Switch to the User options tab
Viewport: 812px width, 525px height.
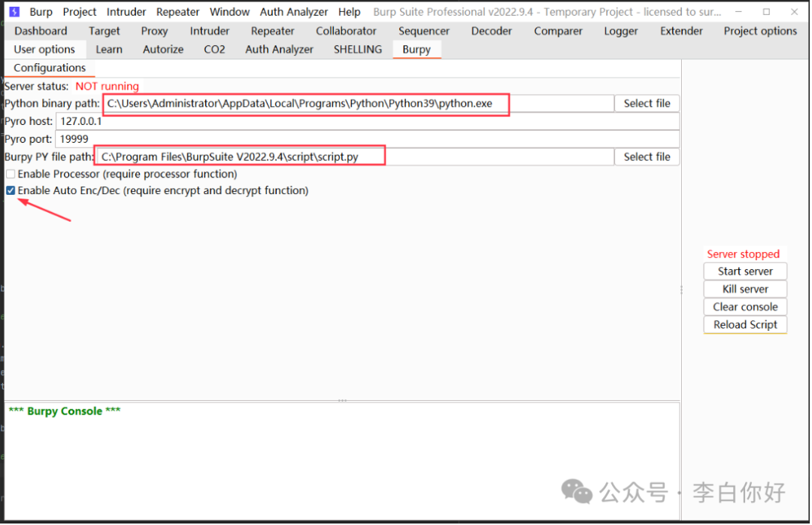click(x=44, y=50)
